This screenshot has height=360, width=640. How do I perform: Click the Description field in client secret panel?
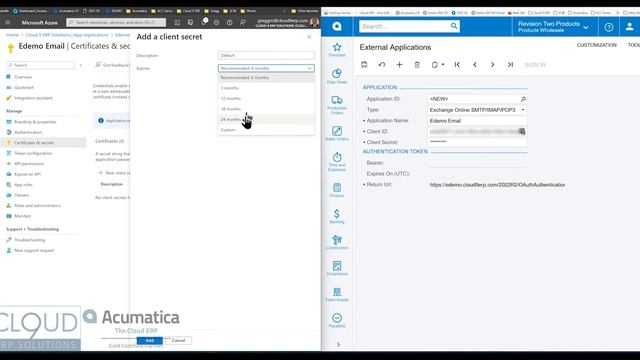coord(266,55)
